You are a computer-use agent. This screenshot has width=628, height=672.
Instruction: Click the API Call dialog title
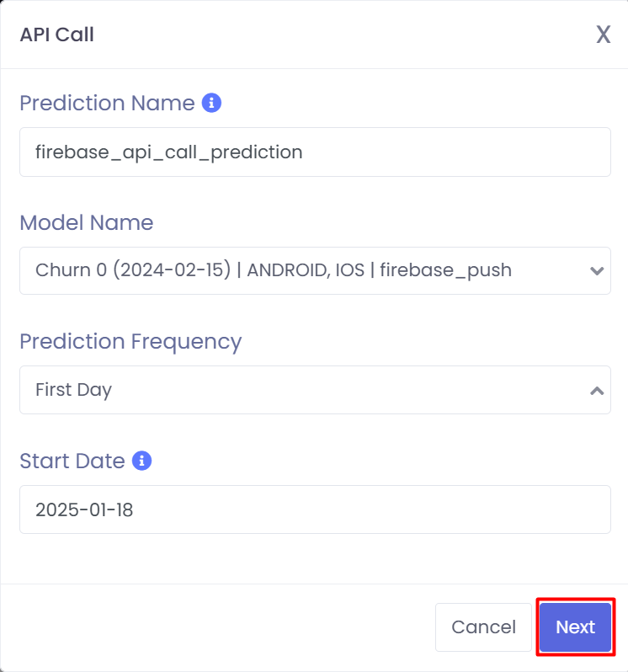point(57,35)
